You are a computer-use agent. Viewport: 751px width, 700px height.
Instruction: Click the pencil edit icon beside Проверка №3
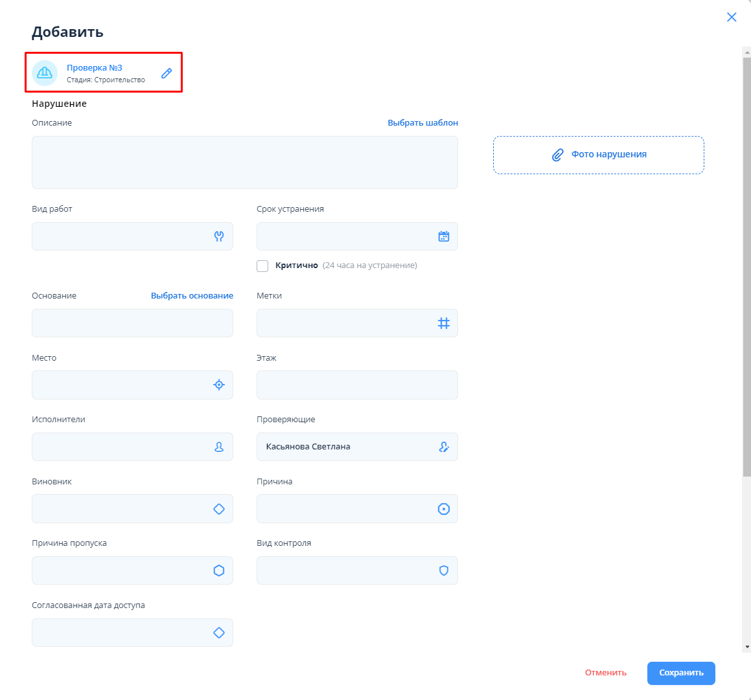[167, 73]
